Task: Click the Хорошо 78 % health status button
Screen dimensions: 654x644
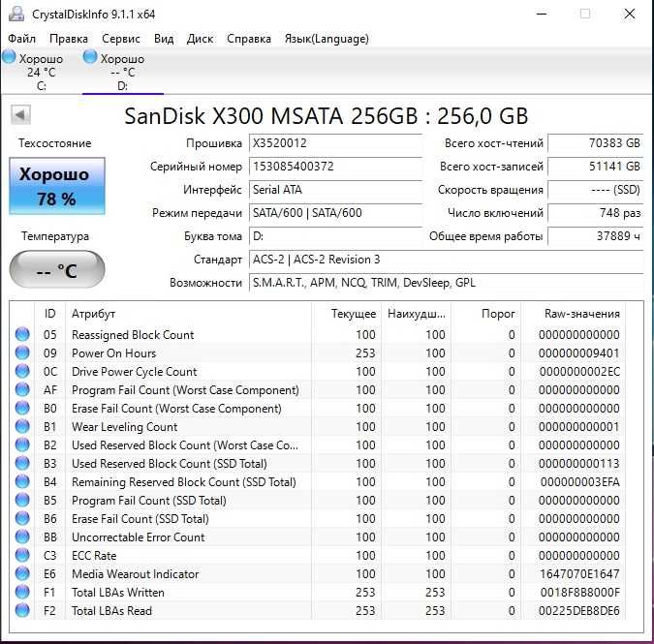Action: click(x=57, y=186)
